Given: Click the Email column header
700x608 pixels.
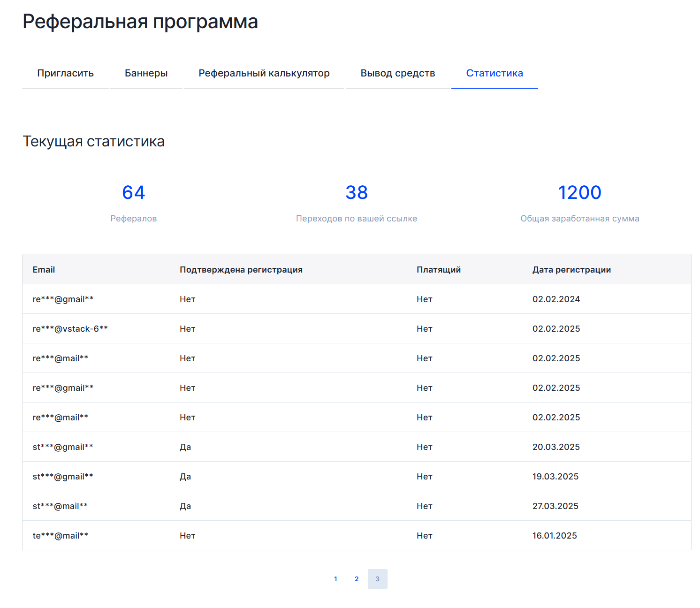Looking at the screenshot, I should [x=44, y=270].
